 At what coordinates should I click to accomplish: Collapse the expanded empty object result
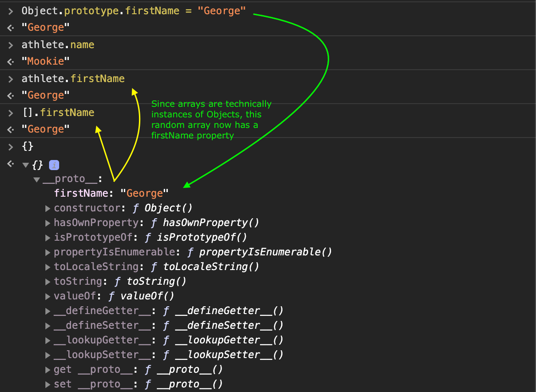(26, 165)
